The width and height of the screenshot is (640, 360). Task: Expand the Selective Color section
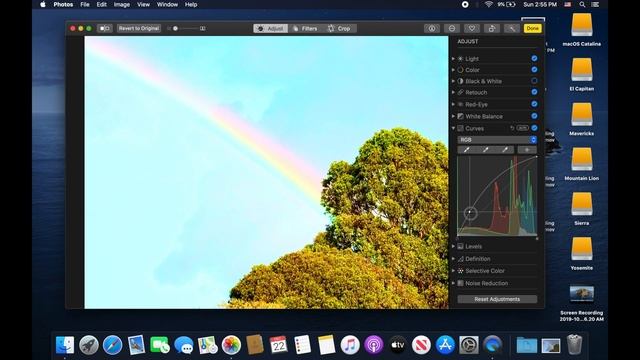pos(453,271)
